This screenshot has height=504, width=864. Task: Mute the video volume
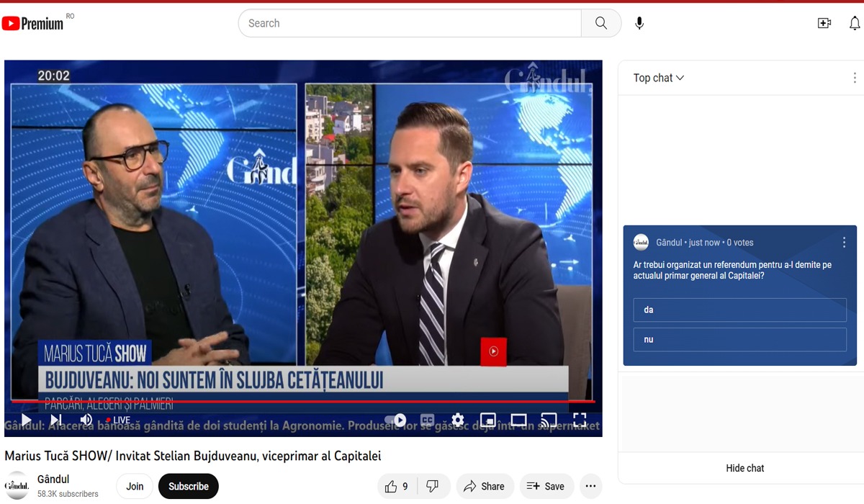pos(86,420)
